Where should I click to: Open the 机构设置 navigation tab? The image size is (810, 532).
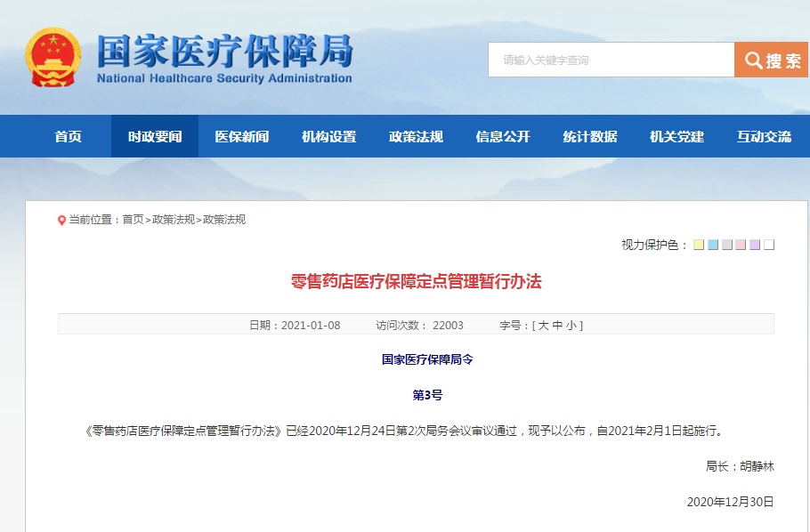pyautogui.click(x=329, y=136)
